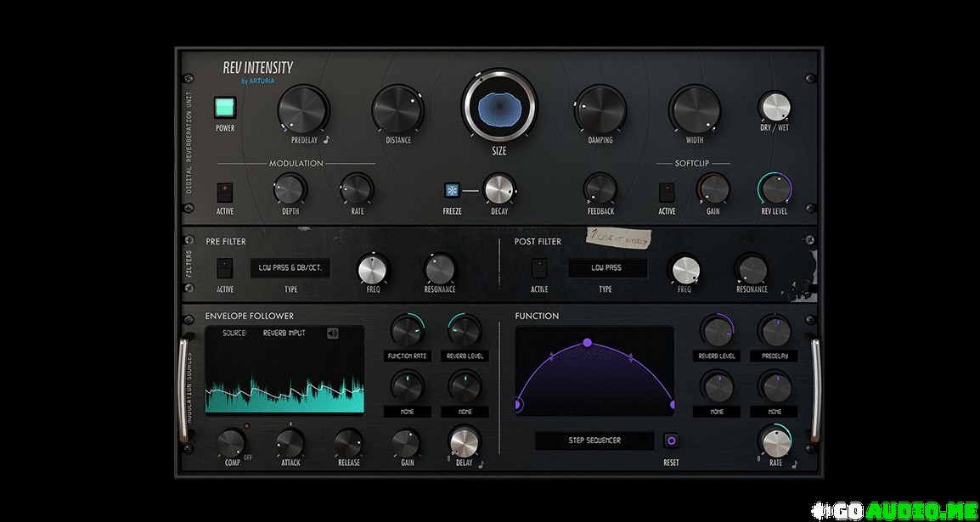Toggle the Modulation Active switch

[225, 192]
